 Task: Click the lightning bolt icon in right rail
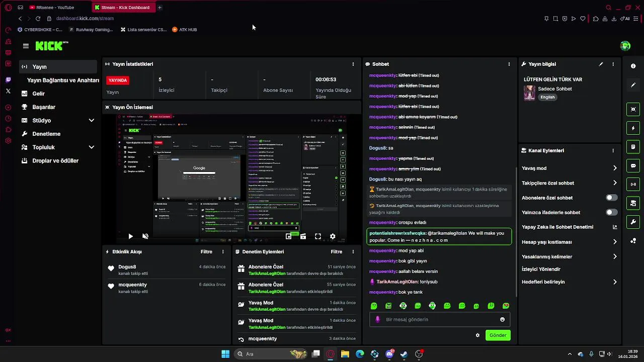point(633,128)
